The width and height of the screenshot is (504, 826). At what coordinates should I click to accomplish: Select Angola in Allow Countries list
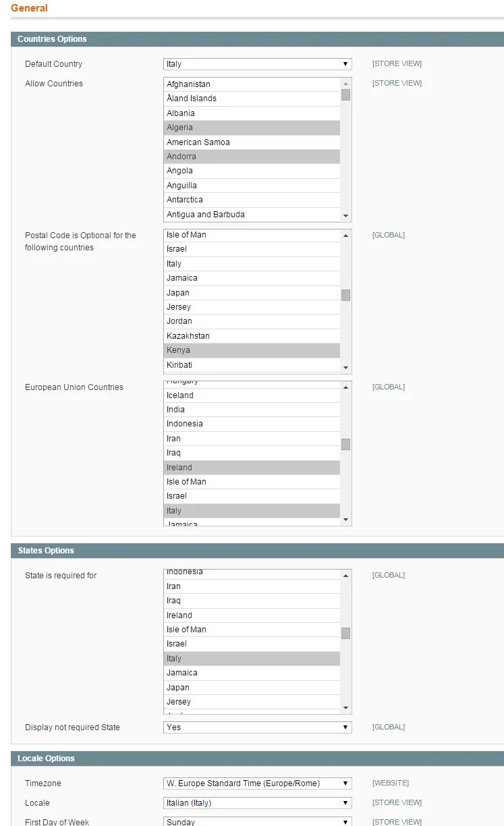click(x=252, y=171)
